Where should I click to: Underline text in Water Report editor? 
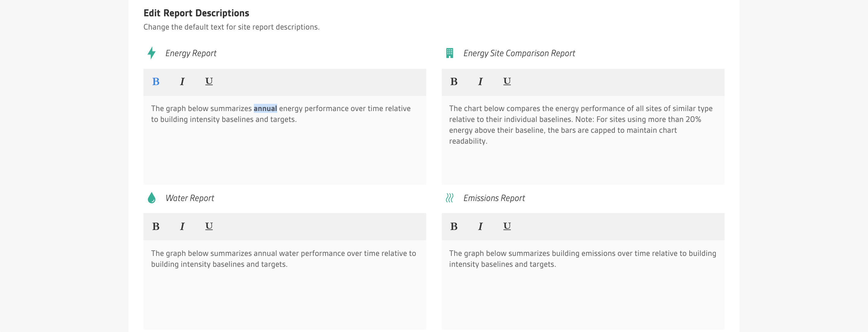tap(209, 226)
